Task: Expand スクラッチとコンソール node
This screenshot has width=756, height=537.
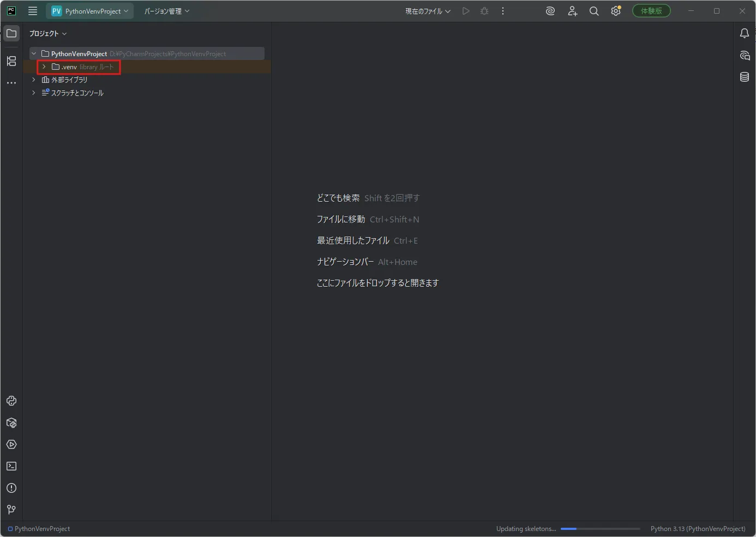Action: [x=34, y=93]
